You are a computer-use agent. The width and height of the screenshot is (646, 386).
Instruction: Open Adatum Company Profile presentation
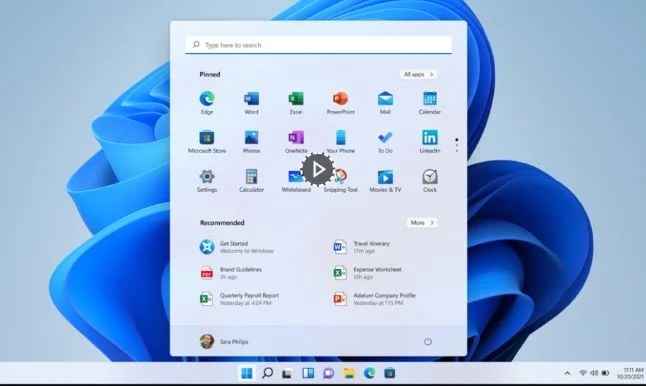point(374,299)
